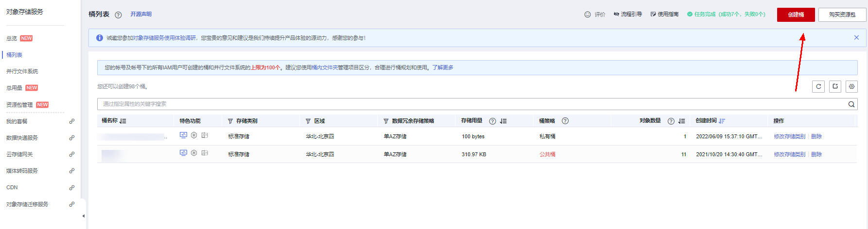The height and width of the screenshot is (229, 868).
Task: Open 云存储网关 in sidebar
Action: point(19,154)
